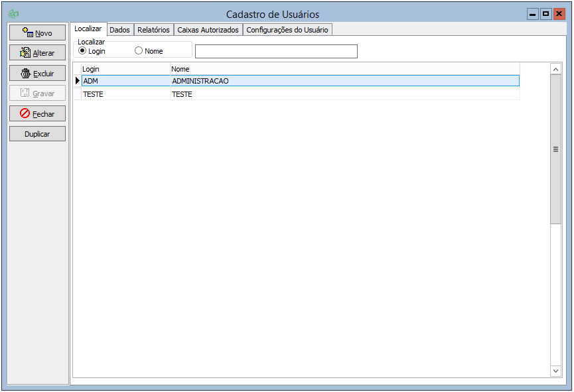Open the Caixas Autorizados tab

click(208, 30)
